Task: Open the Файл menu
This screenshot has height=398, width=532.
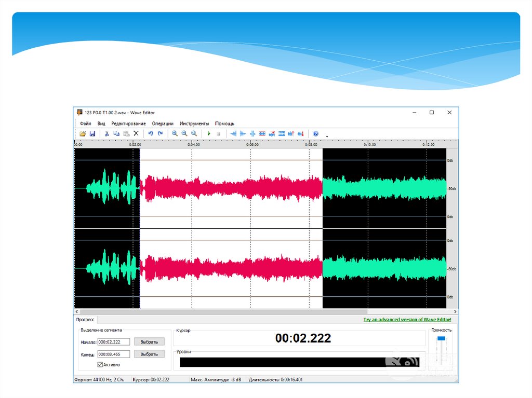Action: pos(86,123)
